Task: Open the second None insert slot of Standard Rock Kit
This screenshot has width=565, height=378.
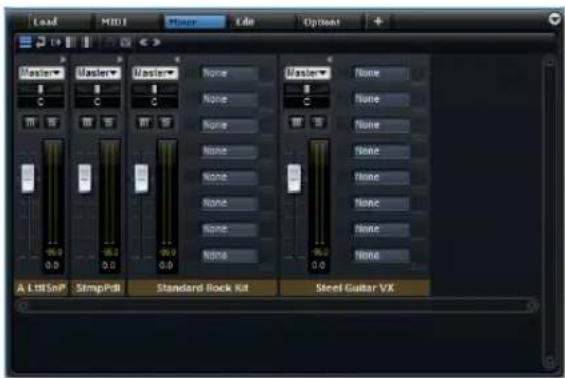Action: click(x=229, y=99)
